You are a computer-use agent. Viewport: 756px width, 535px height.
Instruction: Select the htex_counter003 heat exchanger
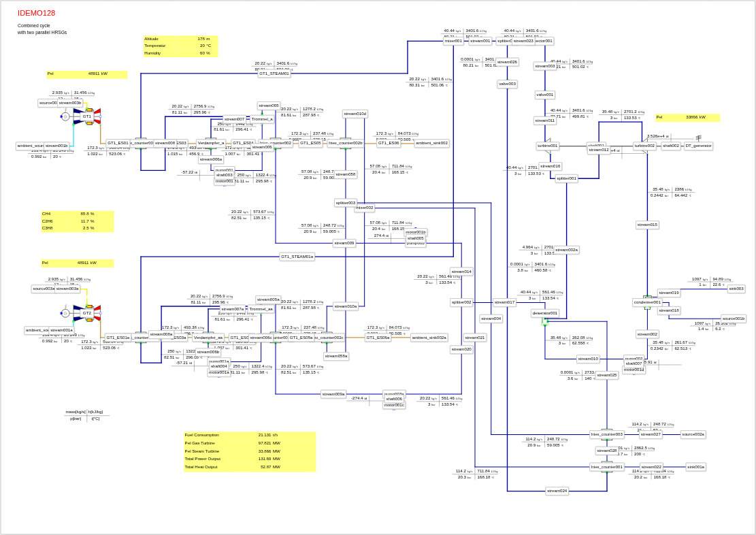tap(607, 434)
